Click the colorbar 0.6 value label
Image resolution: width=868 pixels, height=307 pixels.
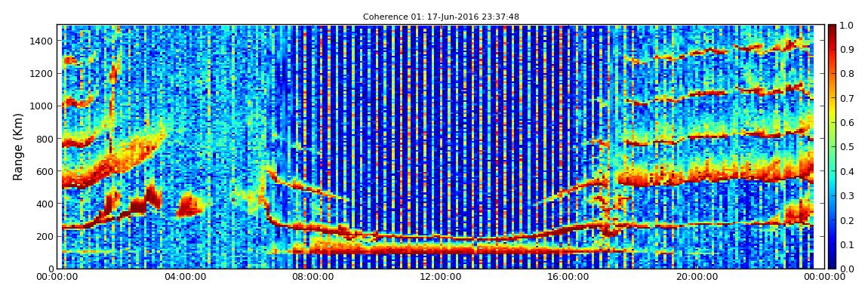[x=848, y=123]
